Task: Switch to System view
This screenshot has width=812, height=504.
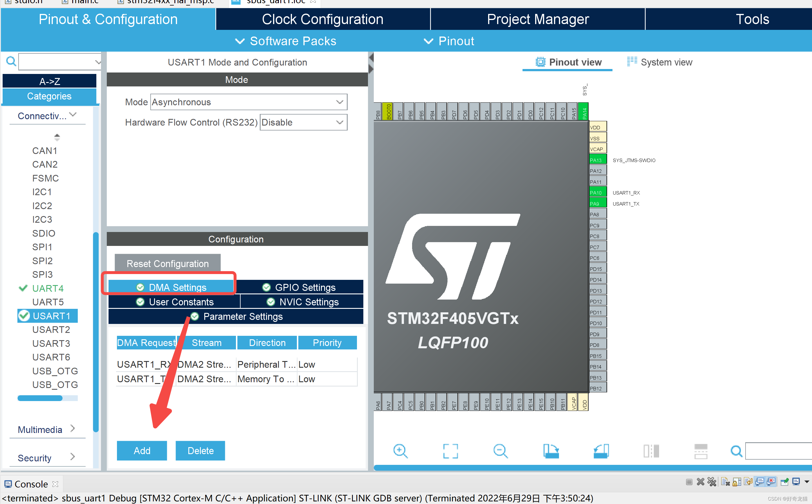Action: click(x=660, y=62)
